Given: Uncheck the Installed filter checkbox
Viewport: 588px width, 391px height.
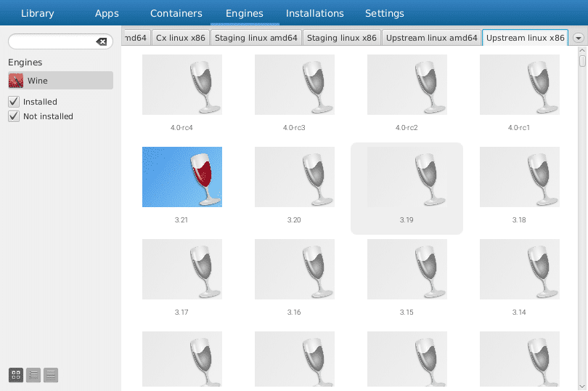Looking at the screenshot, I should pyautogui.click(x=14, y=102).
